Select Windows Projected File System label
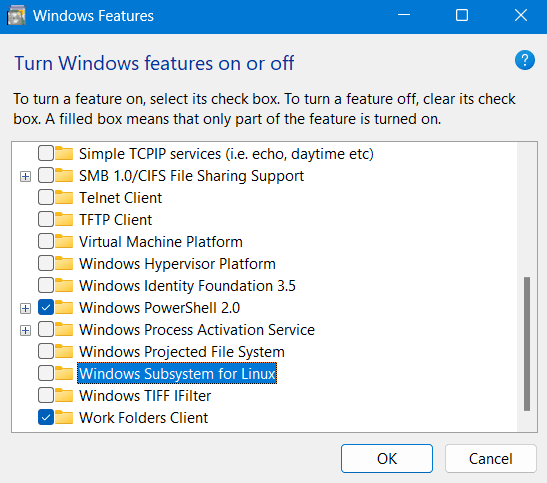 click(182, 352)
